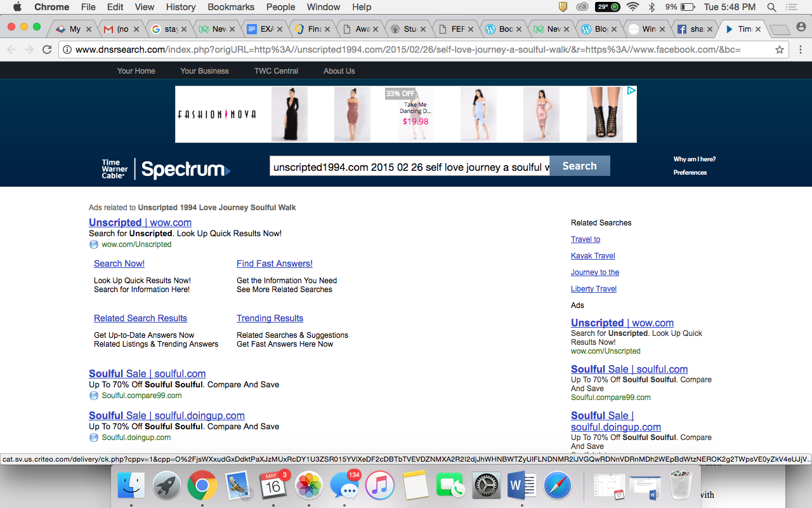
Task: Click the Bluetooth icon in menu bar
Action: (652, 7)
